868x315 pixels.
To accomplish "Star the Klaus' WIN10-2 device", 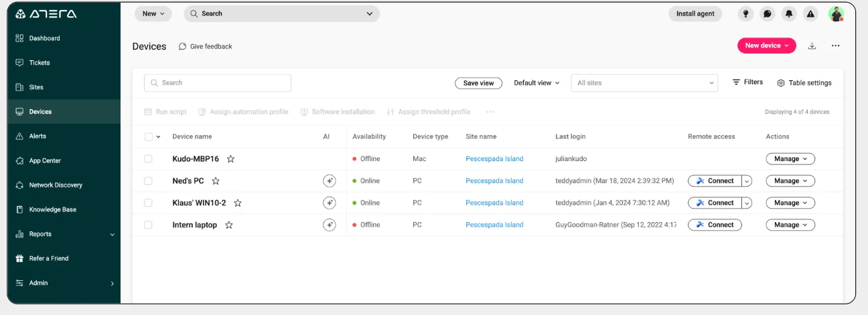I will click(238, 203).
